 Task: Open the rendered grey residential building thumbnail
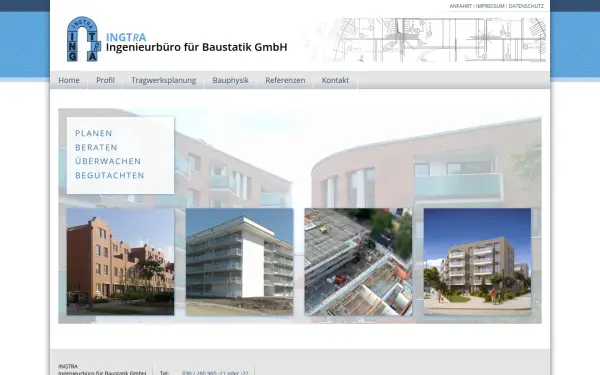pos(478,262)
